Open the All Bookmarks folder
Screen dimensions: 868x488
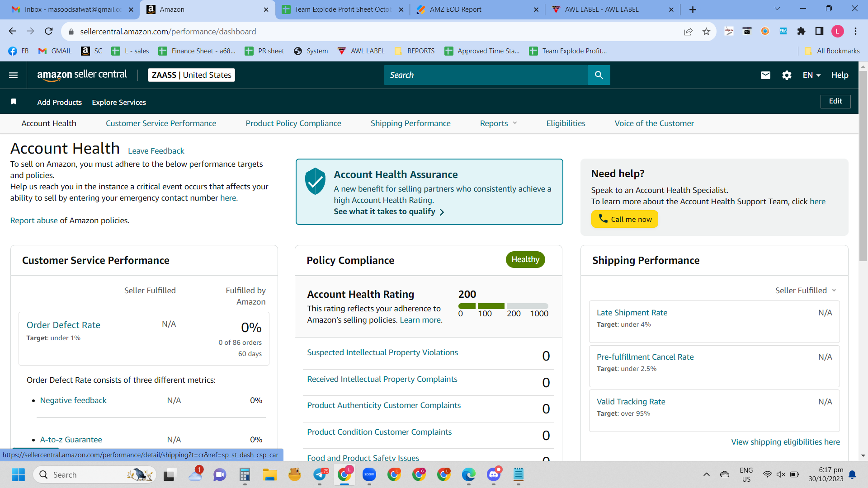tap(832, 51)
